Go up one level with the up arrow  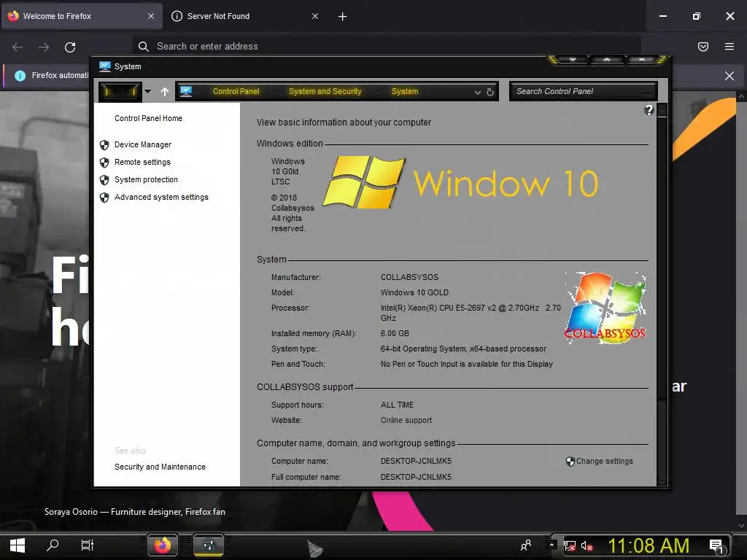click(164, 91)
